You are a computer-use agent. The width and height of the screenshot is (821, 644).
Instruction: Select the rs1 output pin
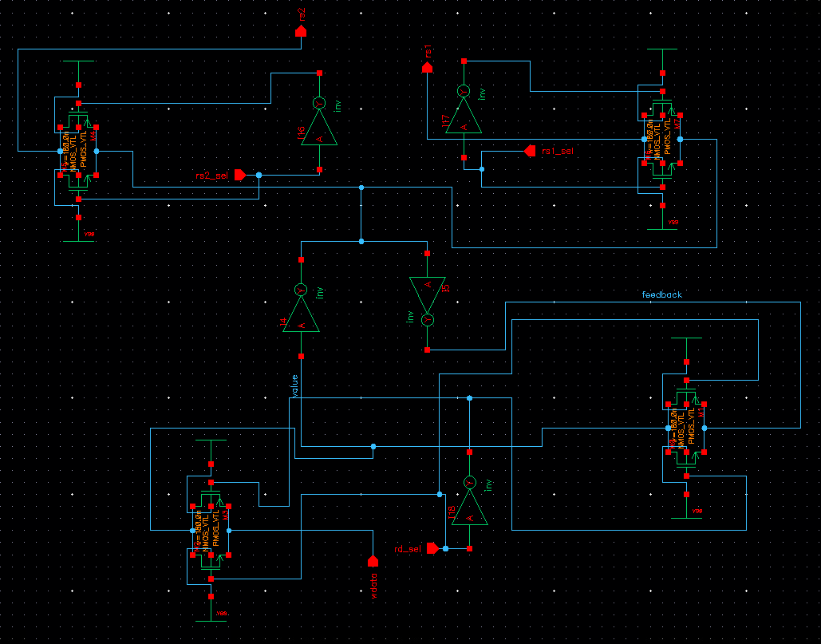coord(428,67)
